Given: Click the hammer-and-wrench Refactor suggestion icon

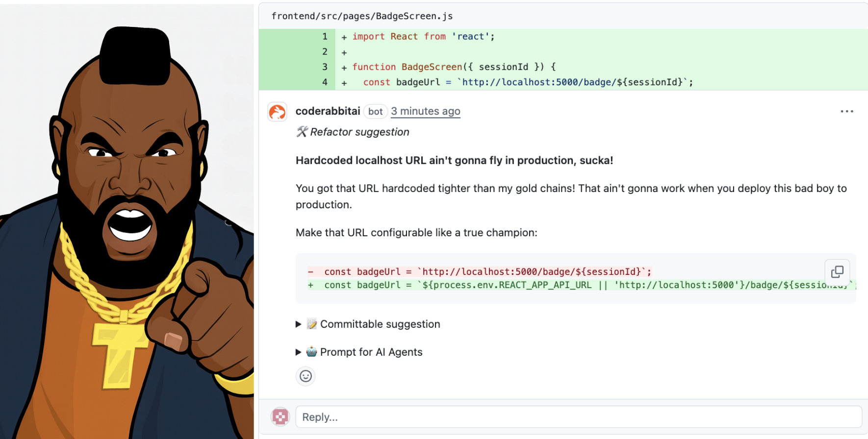Looking at the screenshot, I should coord(302,132).
